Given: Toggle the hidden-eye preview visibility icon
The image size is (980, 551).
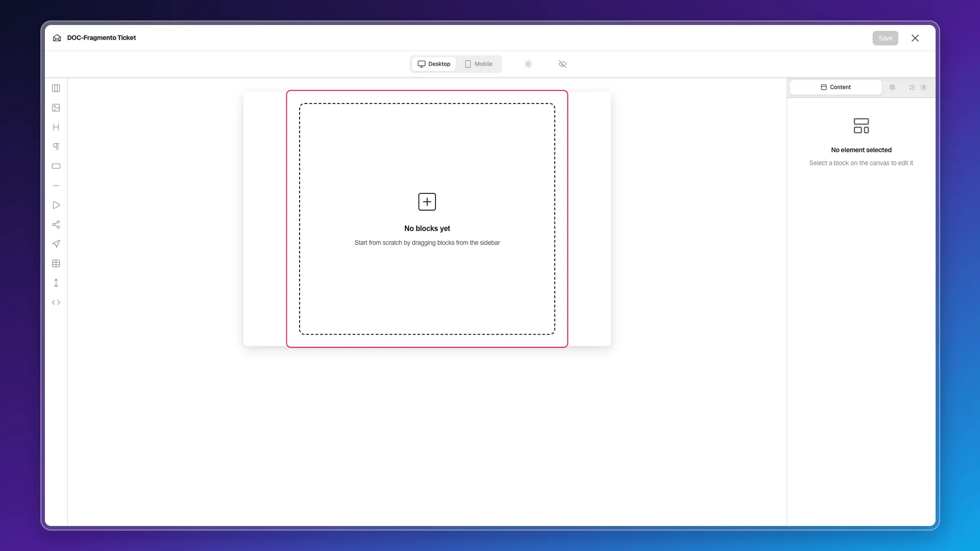Looking at the screenshot, I should 562,64.
